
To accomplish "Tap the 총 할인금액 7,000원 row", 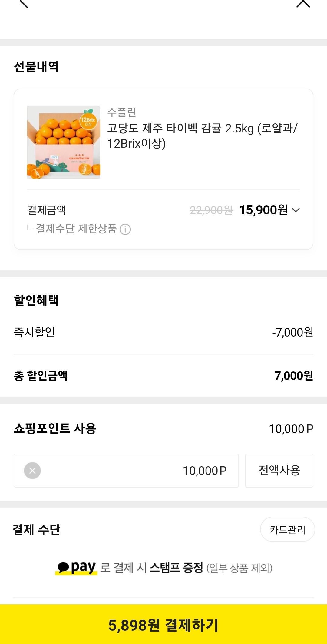I will (163, 376).
